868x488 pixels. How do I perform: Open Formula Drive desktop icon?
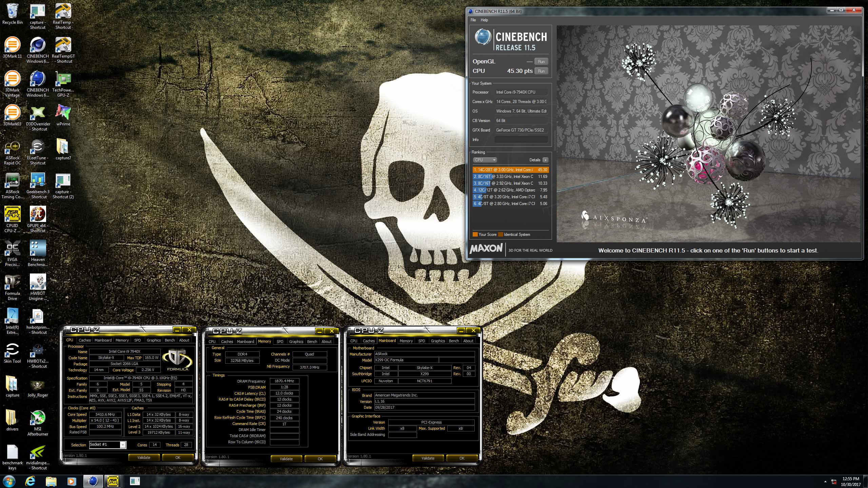click(13, 287)
